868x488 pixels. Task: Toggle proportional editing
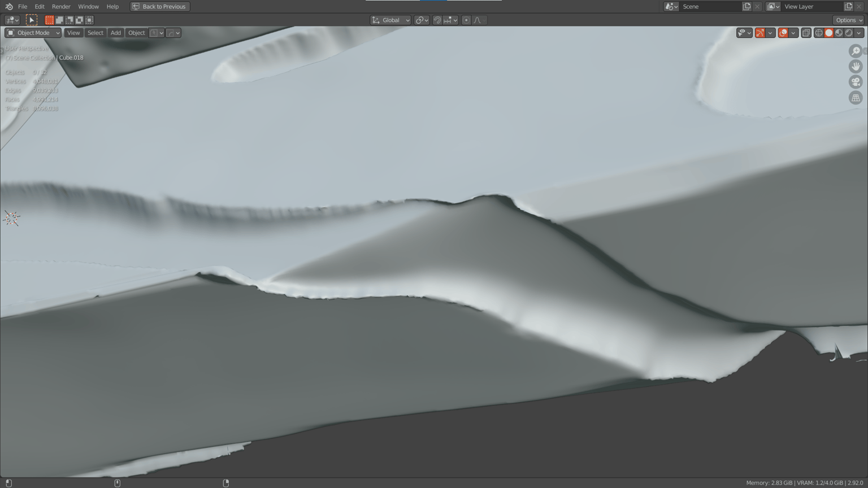coord(466,20)
